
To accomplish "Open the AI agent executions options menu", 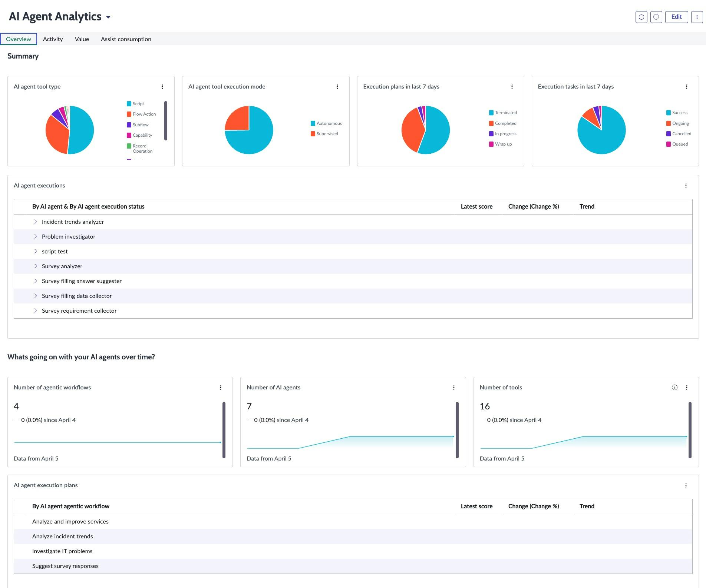I will pos(686,186).
